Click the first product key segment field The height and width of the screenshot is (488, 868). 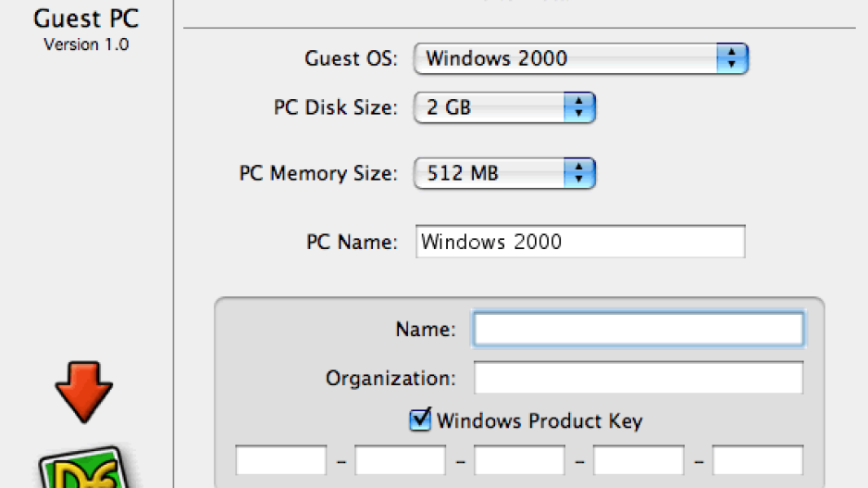tap(281, 459)
